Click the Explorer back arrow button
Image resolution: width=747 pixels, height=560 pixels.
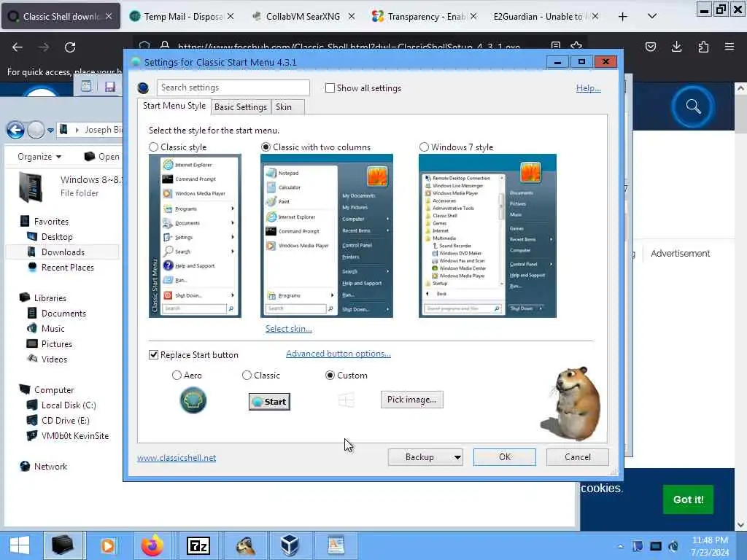[x=16, y=130]
